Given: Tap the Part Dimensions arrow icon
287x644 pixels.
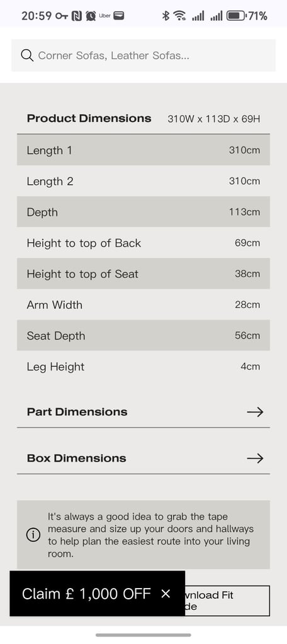Looking at the screenshot, I should [x=255, y=412].
